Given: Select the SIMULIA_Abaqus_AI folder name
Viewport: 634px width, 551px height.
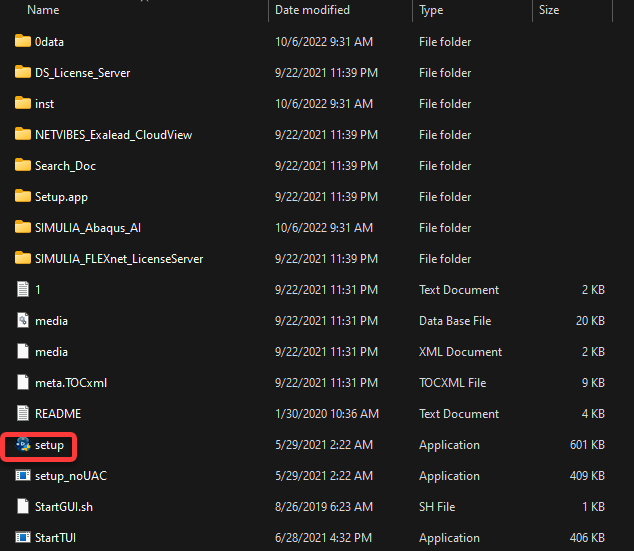Looking at the screenshot, I should [x=88, y=228].
